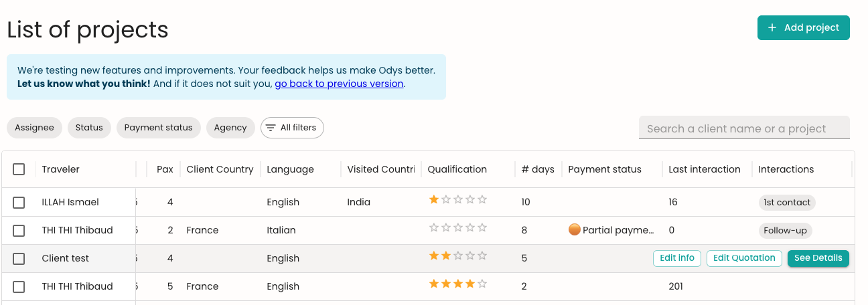The height and width of the screenshot is (305, 868).
Task: Click third star in Client test qualification
Action: tap(458, 256)
